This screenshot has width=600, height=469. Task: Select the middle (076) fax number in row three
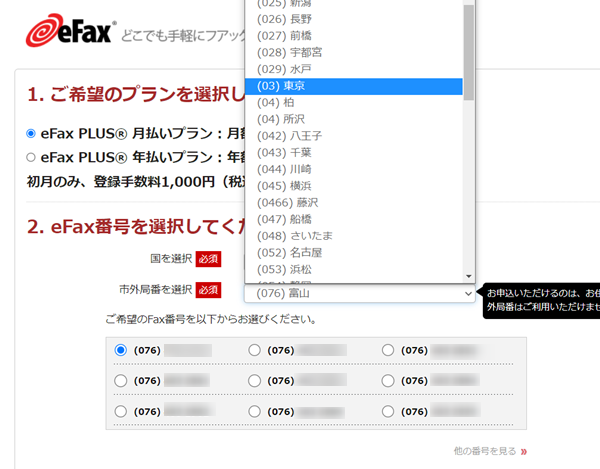point(254,412)
